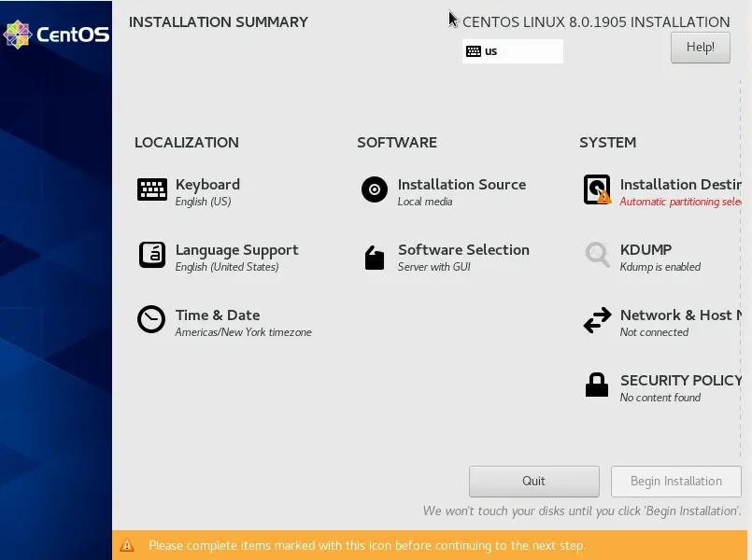Open the Language Support icon

click(152, 255)
